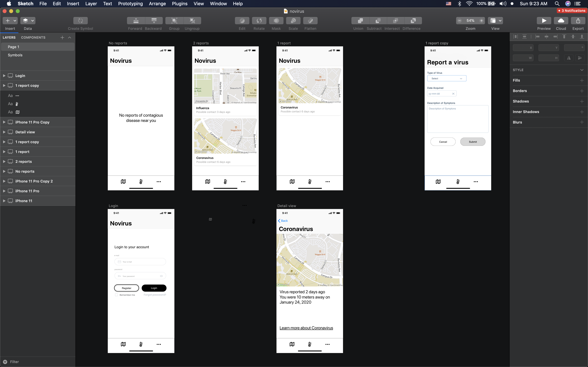Click the Flatten tool icon
This screenshot has height=367, width=588.
[310, 21]
